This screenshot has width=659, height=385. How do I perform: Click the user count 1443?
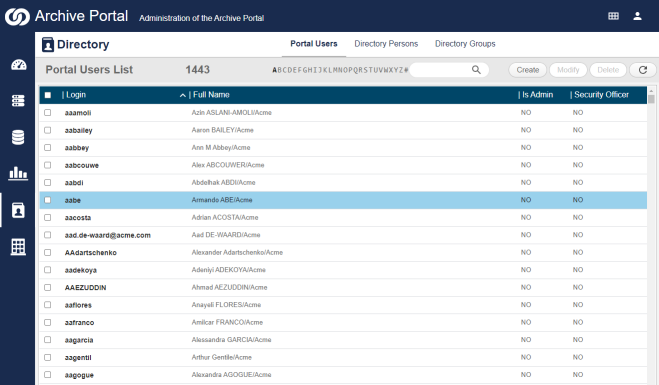coord(198,70)
